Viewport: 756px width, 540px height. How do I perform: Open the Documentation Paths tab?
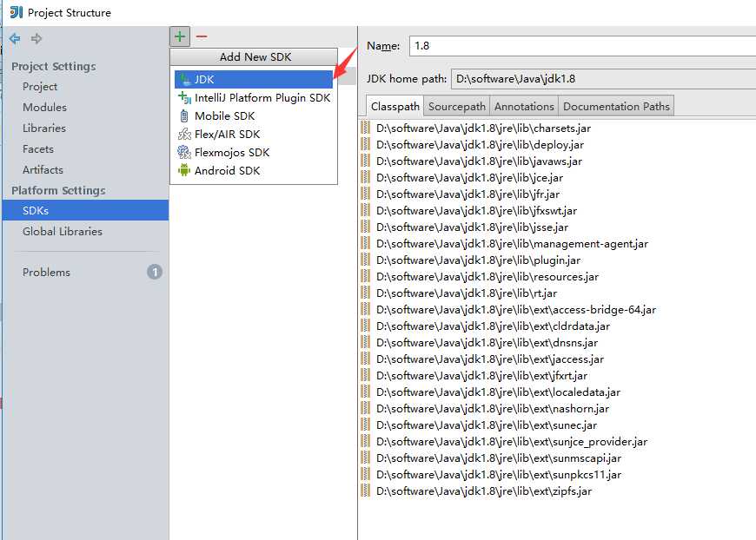click(616, 107)
